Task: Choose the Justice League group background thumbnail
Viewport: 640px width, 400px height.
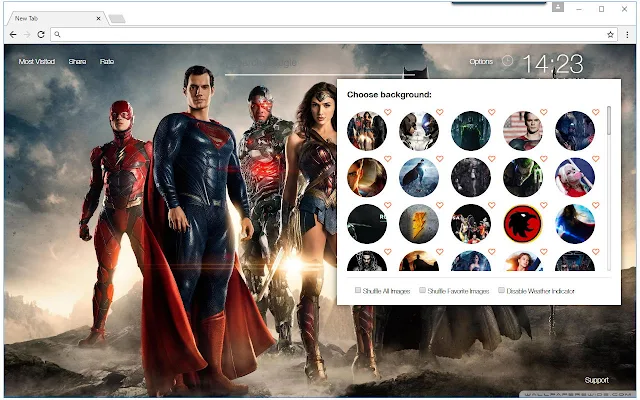Action: pyautogui.click(x=367, y=131)
